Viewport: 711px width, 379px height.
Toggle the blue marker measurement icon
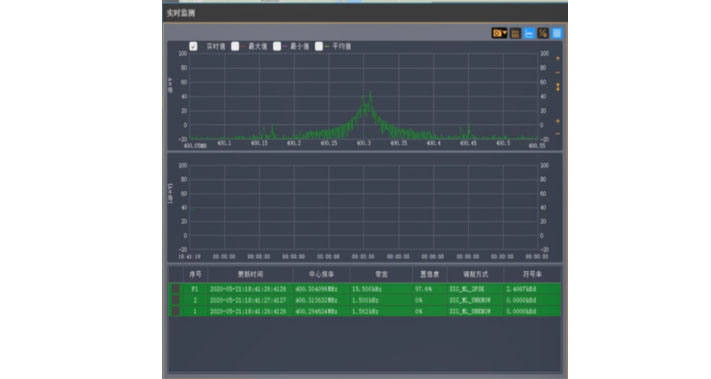[x=529, y=33]
